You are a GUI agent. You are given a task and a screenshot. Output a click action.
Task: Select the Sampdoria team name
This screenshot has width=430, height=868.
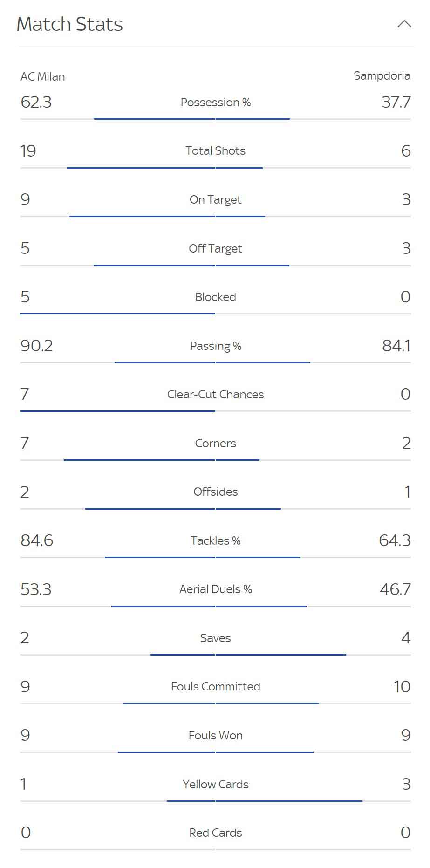(x=382, y=76)
